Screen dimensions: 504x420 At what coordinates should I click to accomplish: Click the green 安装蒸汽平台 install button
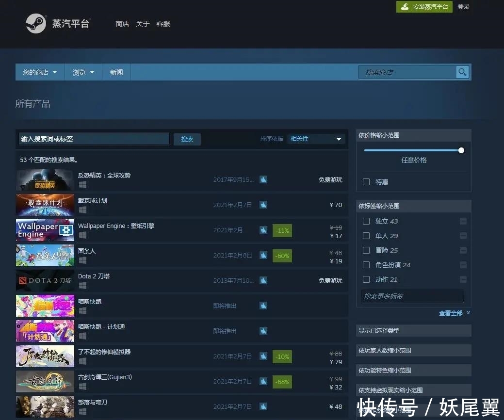click(x=424, y=7)
